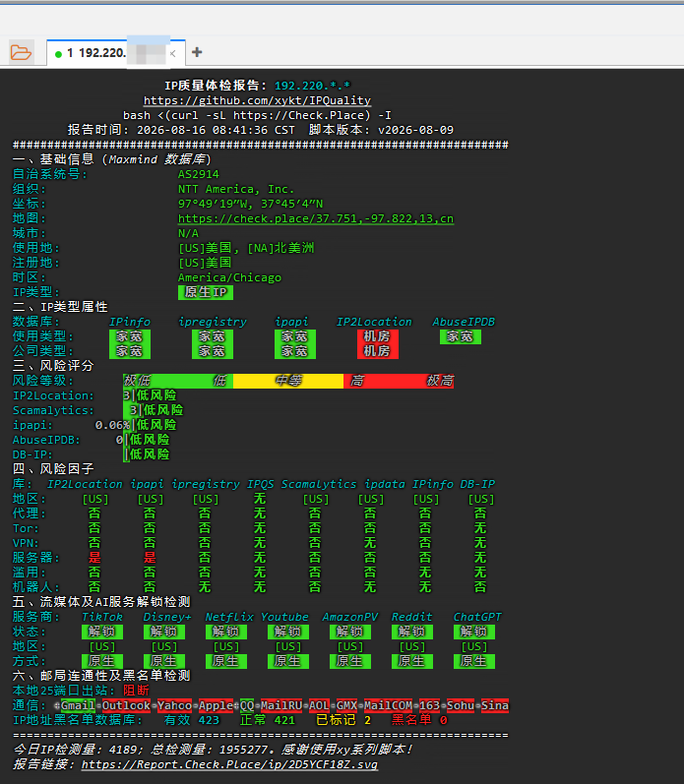Image resolution: width=684 pixels, height=784 pixels.
Task: Click the red 阻断 port 25 status
Action: coord(136,691)
